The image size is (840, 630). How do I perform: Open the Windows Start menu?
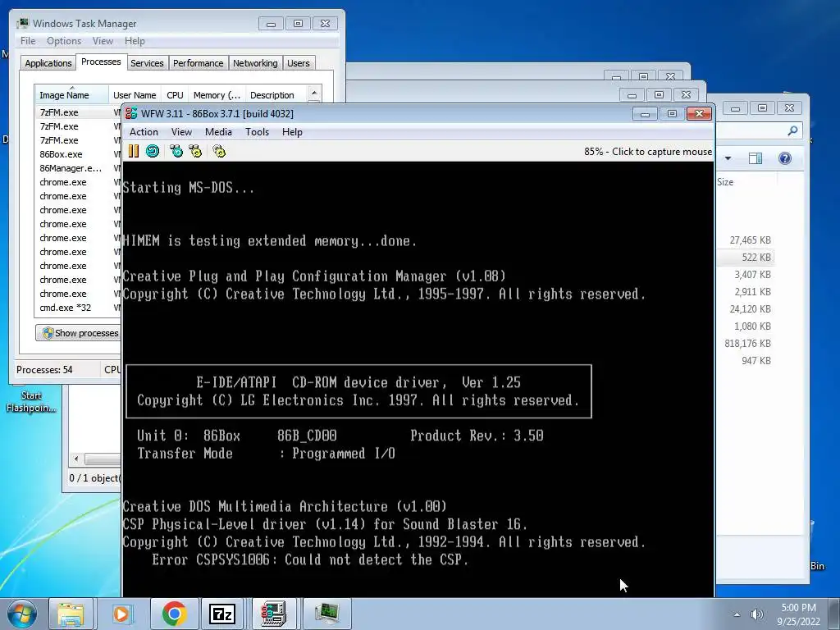(21, 614)
